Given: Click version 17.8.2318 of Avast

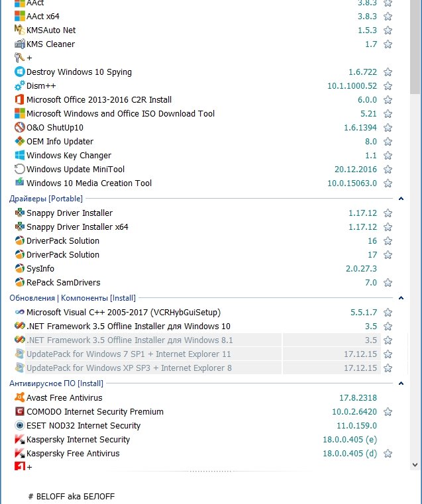Looking at the screenshot, I should tap(358, 397).
